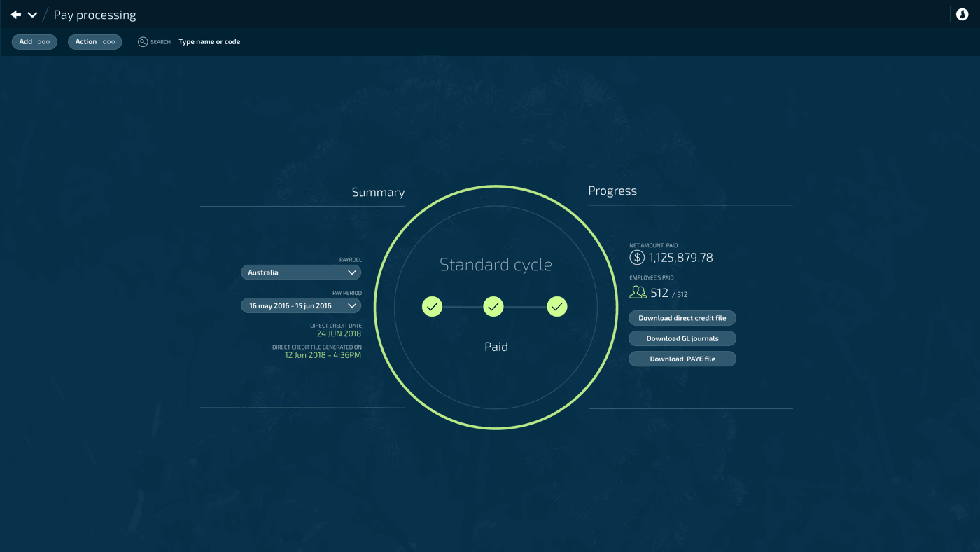
Task: Click the employees paid people icon
Action: pyautogui.click(x=638, y=293)
